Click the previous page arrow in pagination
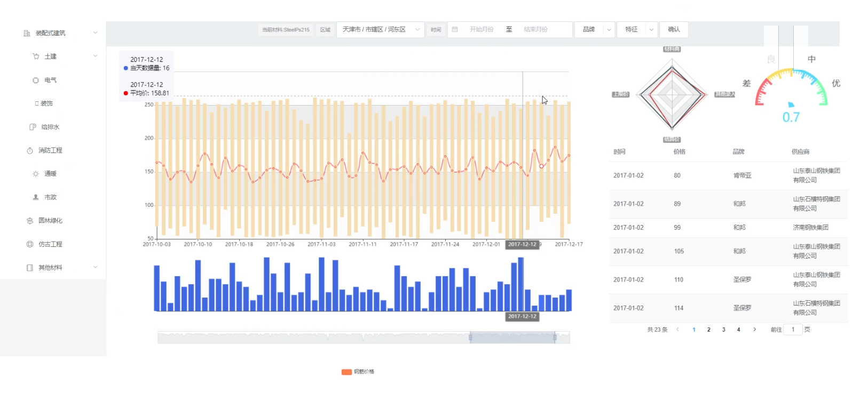The width and height of the screenshot is (868, 393). [x=678, y=330]
